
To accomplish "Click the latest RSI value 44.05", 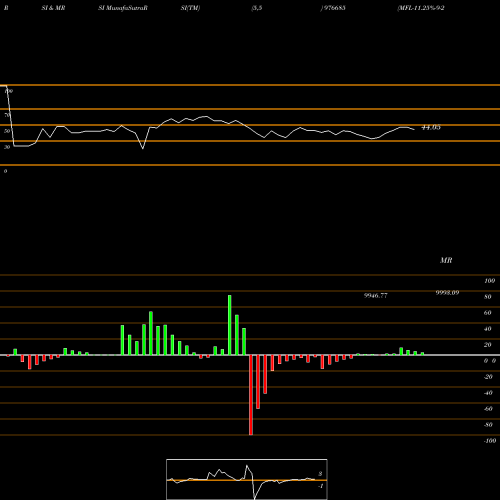I will point(431,127).
